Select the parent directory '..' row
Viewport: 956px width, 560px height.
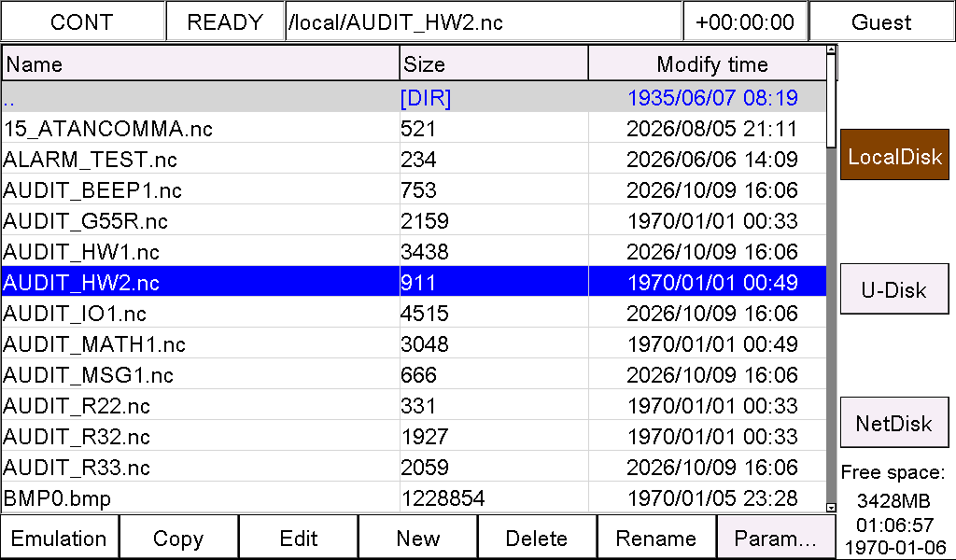coord(414,97)
